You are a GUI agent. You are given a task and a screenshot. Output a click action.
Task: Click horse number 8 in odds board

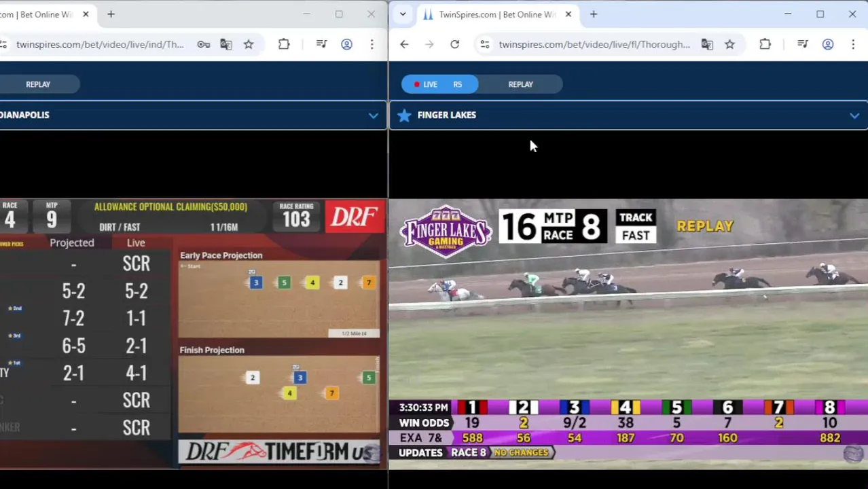pyautogui.click(x=829, y=407)
